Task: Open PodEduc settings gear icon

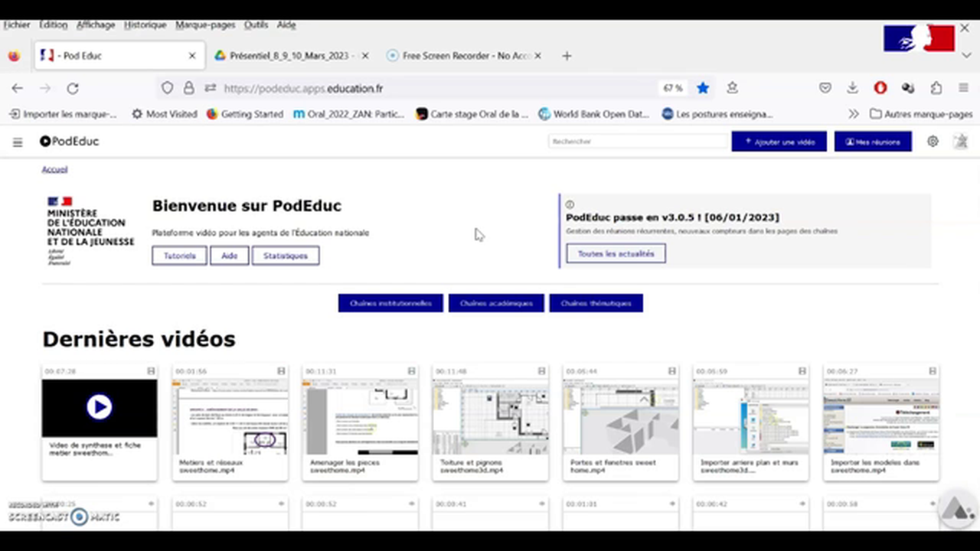Action: click(x=933, y=142)
